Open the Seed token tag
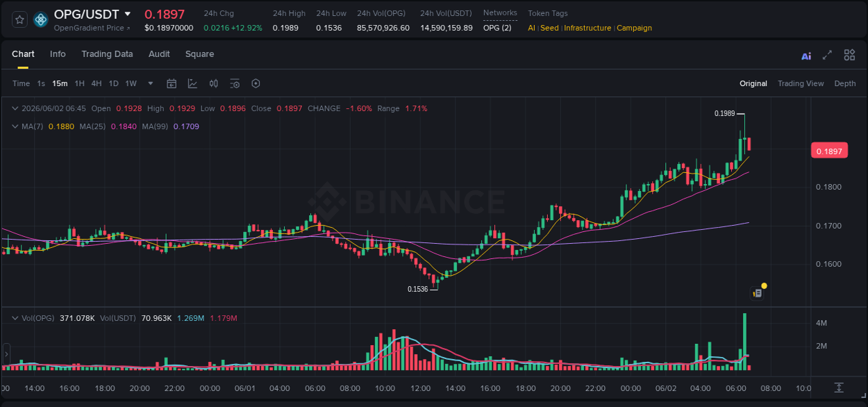 (549, 28)
